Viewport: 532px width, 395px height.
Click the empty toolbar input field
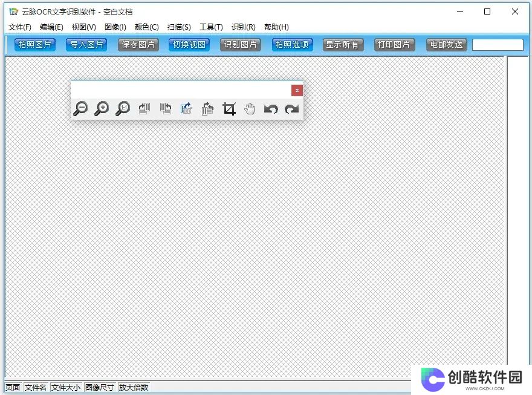(x=498, y=45)
